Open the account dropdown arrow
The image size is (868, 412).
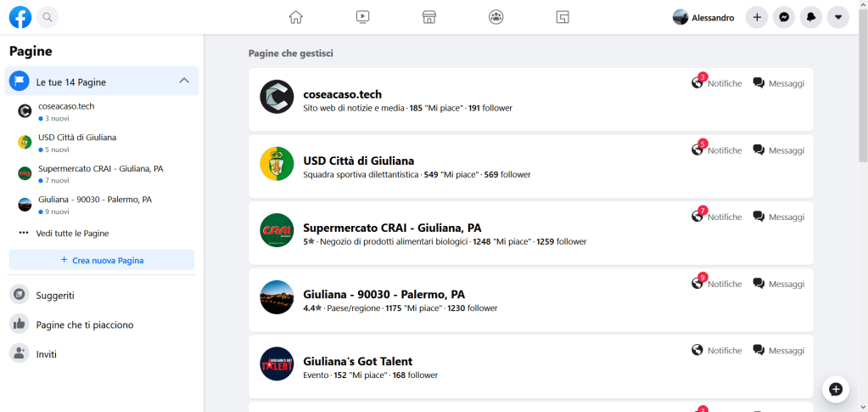click(838, 17)
